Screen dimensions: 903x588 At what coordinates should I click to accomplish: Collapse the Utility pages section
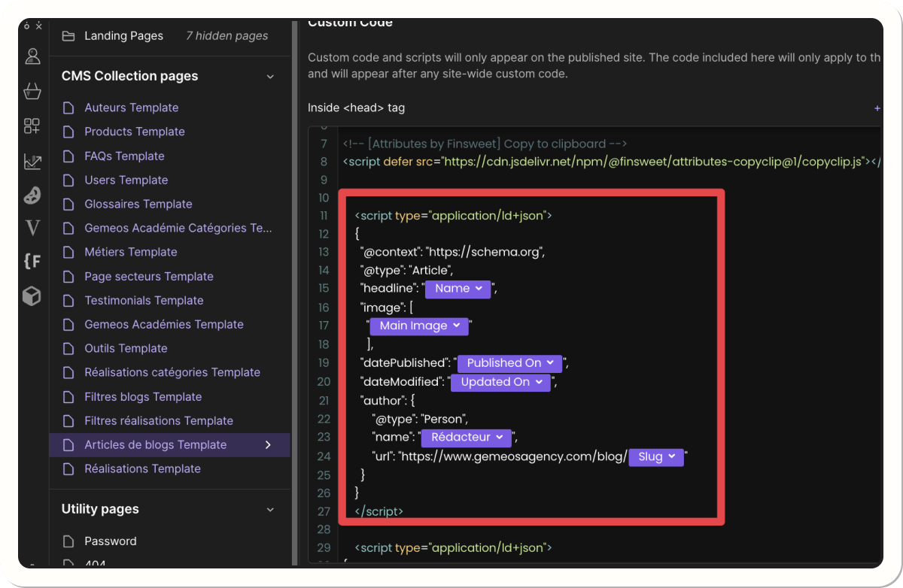[270, 509]
